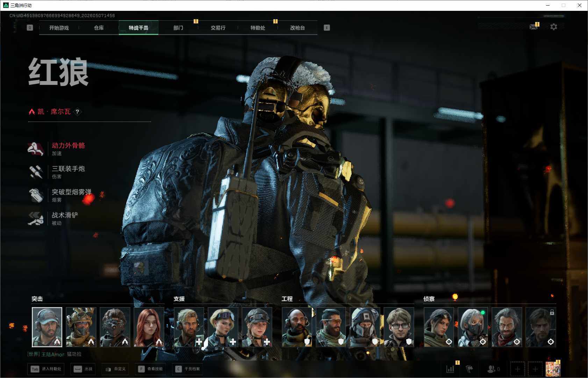Viewport: 588px width, 378px height.
Task: Open the world chat message from 王陆Amor
Action: (x=55, y=354)
